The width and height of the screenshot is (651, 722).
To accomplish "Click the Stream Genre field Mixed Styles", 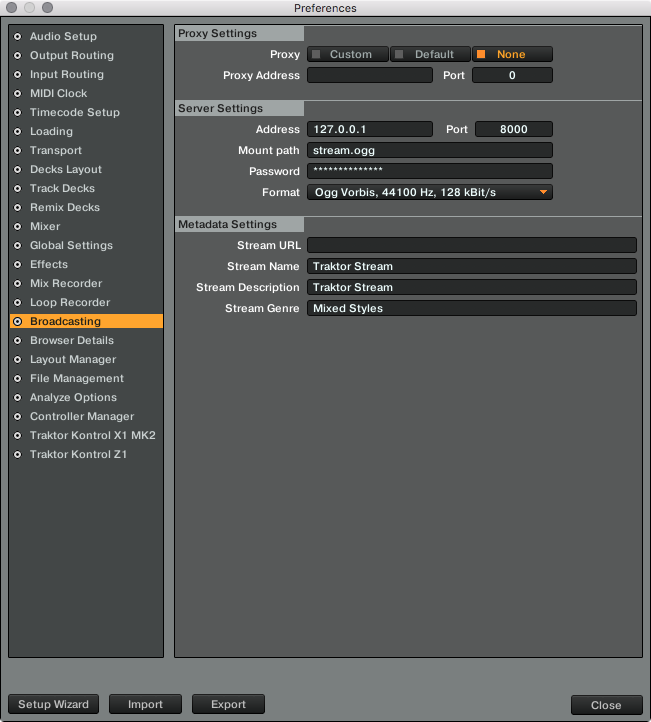I will click(472, 308).
